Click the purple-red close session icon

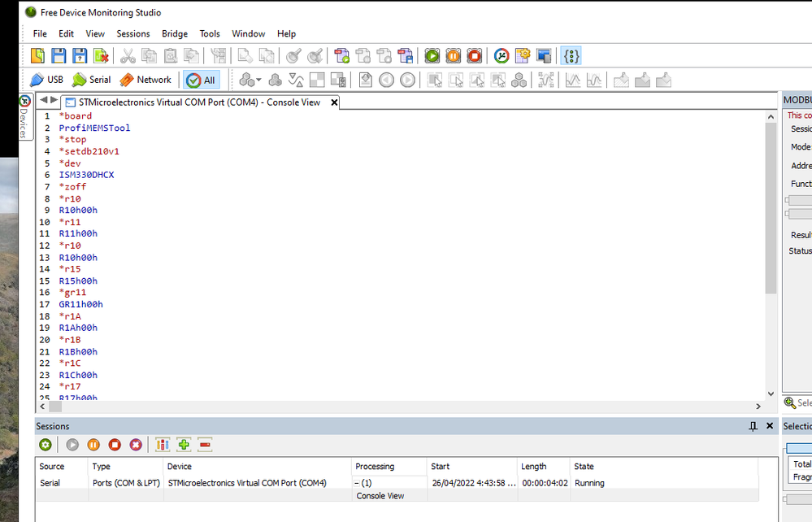[x=136, y=444]
